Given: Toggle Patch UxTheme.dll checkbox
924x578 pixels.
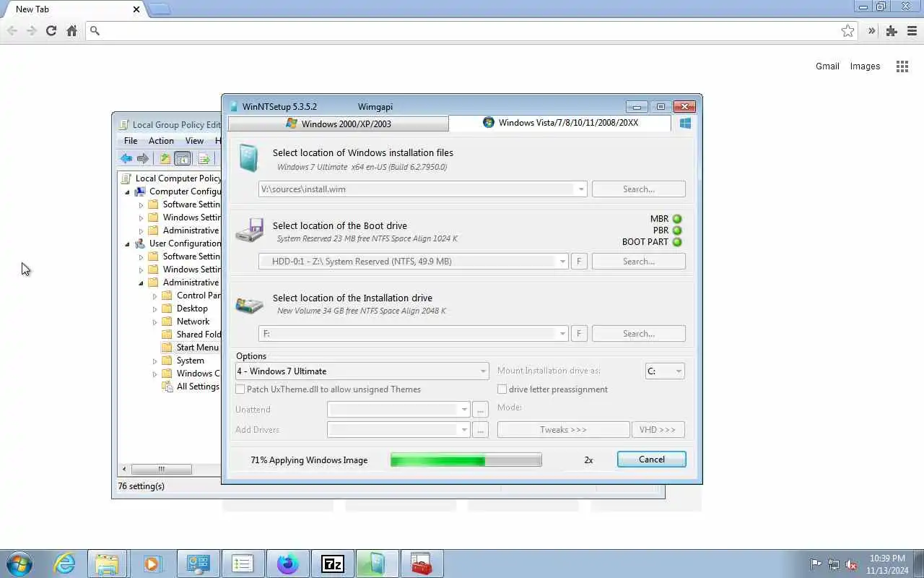Looking at the screenshot, I should click(x=240, y=389).
